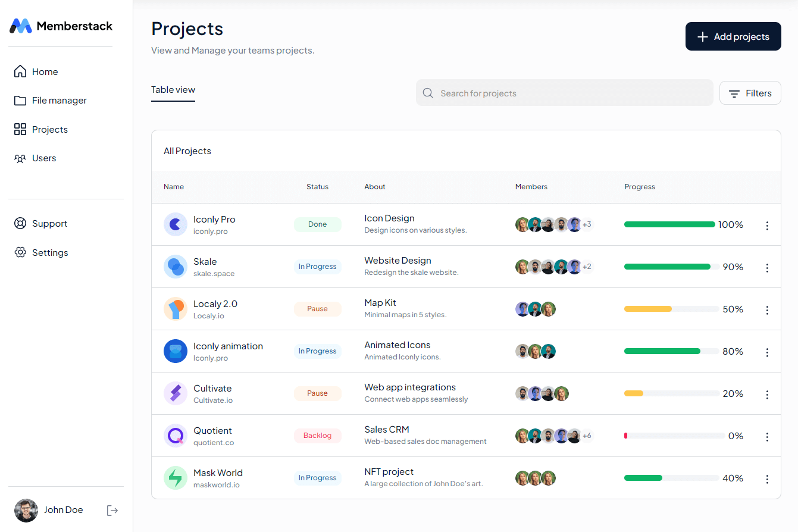Screen dimensions: 798x532
Task: Click the Mask World progress bar
Action: (671, 477)
